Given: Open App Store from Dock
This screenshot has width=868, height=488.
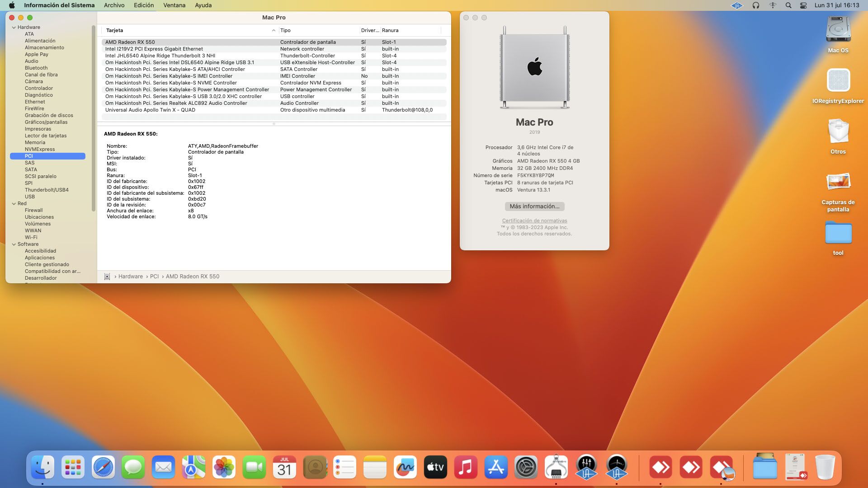Looking at the screenshot, I should tap(496, 467).
